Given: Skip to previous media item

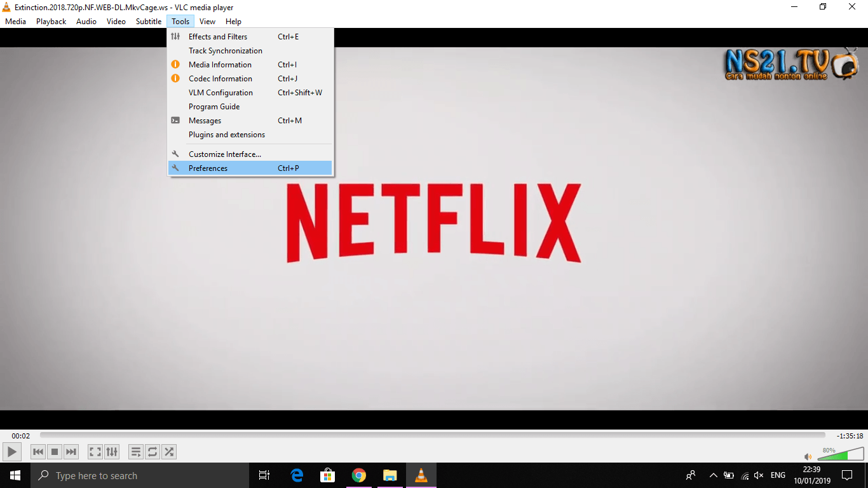Looking at the screenshot, I should click(38, 452).
